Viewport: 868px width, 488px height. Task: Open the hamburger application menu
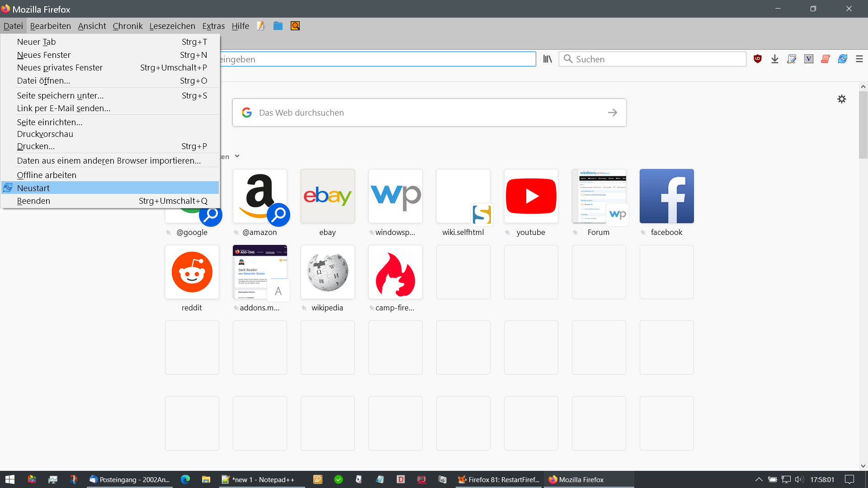coord(859,59)
